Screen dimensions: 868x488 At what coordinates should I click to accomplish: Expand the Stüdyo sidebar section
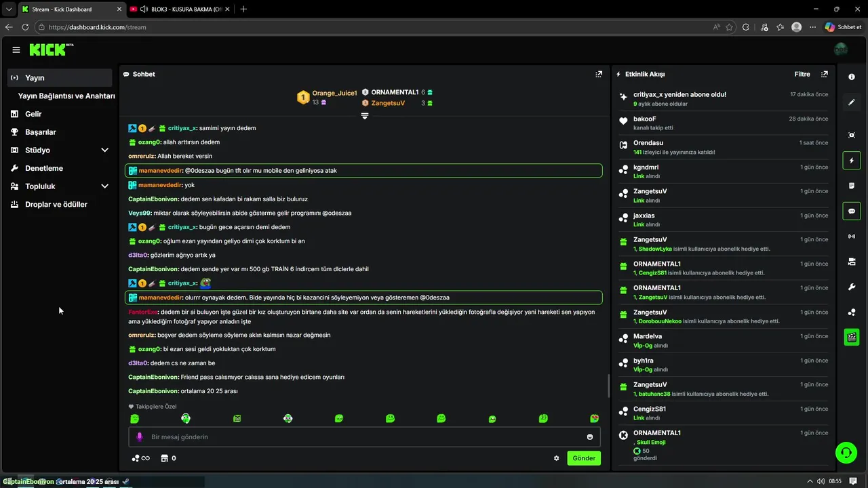click(x=104, y=150)
